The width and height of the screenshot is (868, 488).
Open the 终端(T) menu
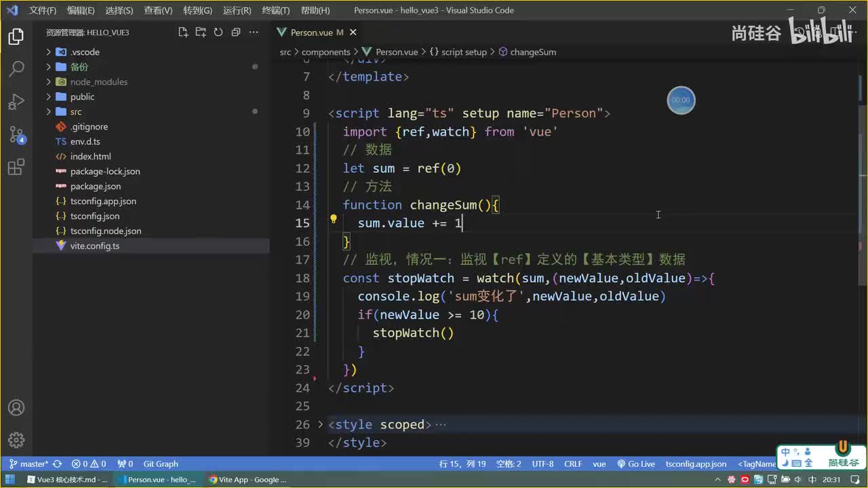coord(275,10)
